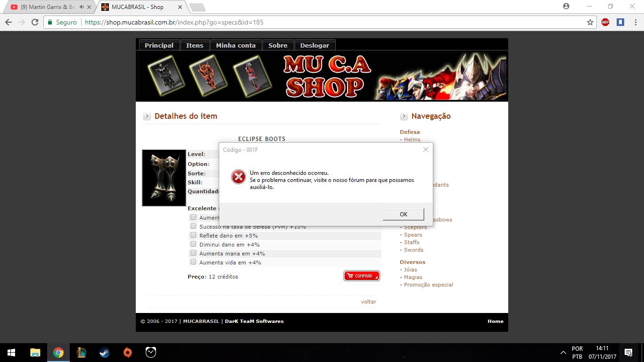Click the address bar URL field

(330, 22)
